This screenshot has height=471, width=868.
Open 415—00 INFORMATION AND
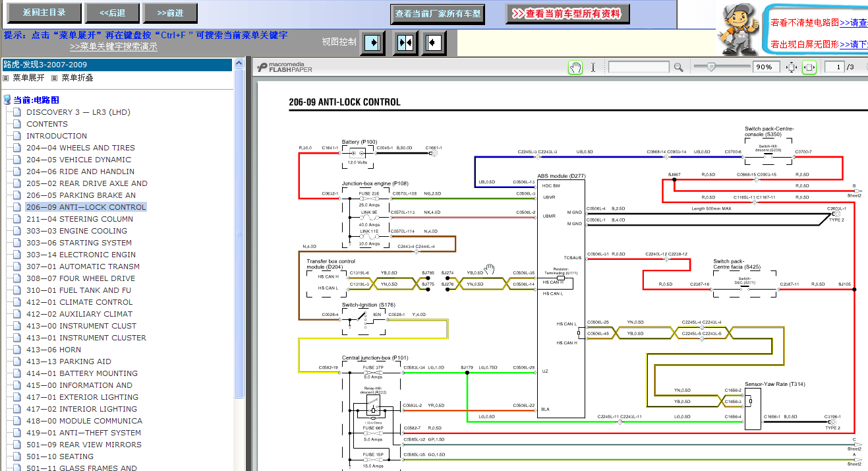point(79,385)
